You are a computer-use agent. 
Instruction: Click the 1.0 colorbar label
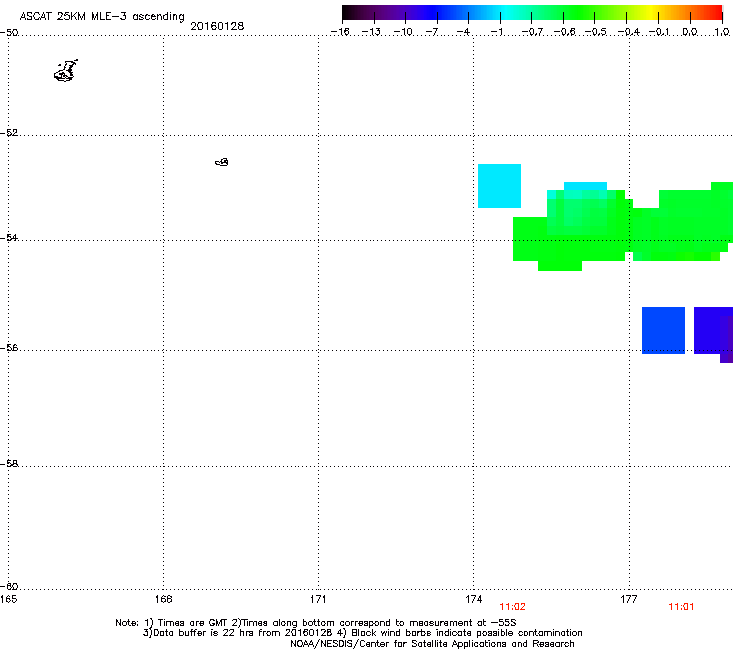[722, 32]
